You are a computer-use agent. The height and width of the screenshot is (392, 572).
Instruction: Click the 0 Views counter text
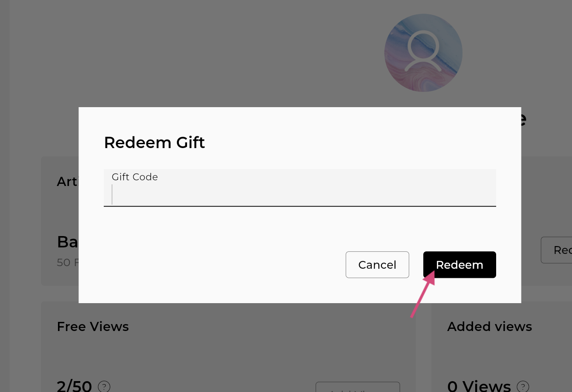point(479,386)
